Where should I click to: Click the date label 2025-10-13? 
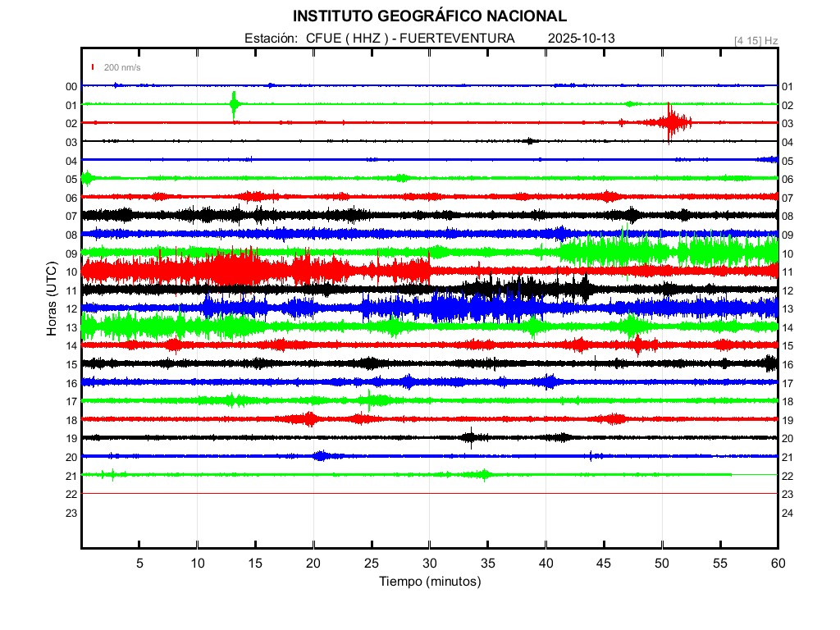coord(581,39)
